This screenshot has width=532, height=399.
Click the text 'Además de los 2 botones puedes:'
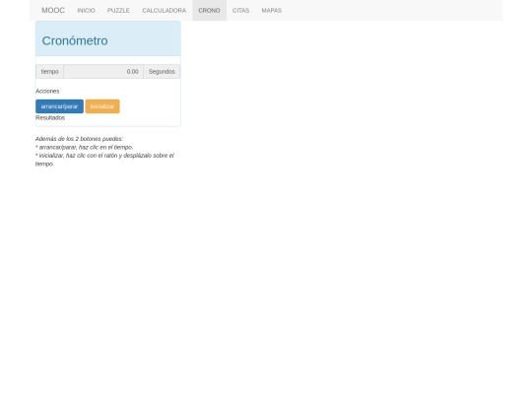tap(79, 139)
